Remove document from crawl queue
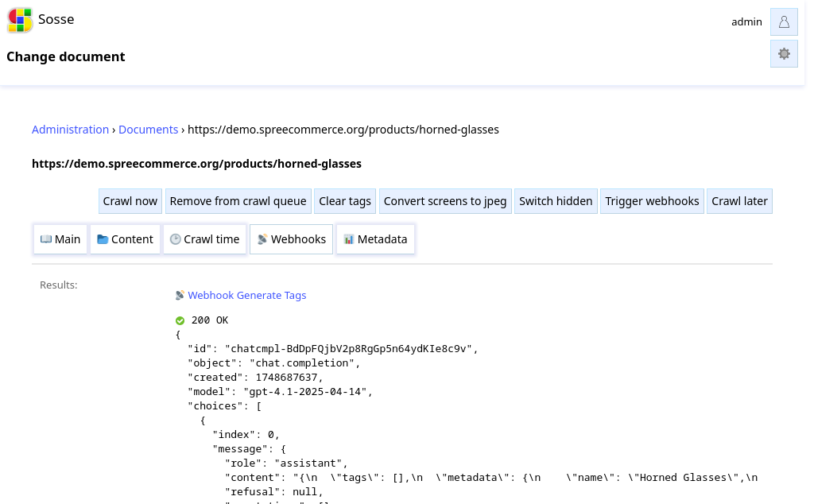The image size is (814, 504). tap(238, 201)
